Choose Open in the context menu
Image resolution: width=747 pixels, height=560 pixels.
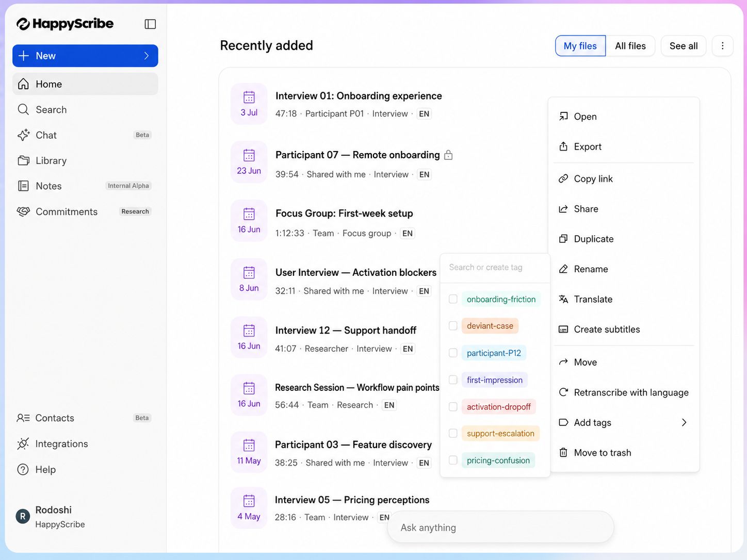pyautogui.click(x=624, y=117)
